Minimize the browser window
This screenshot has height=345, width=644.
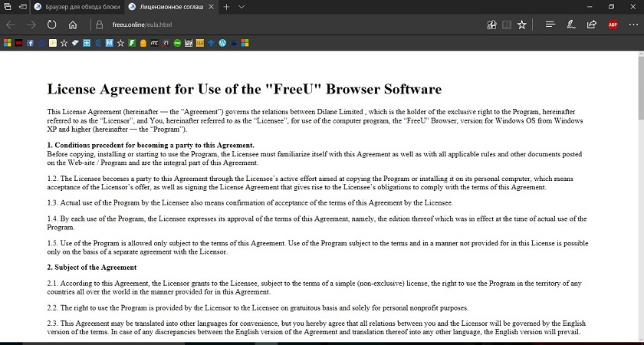click(590, 7)
